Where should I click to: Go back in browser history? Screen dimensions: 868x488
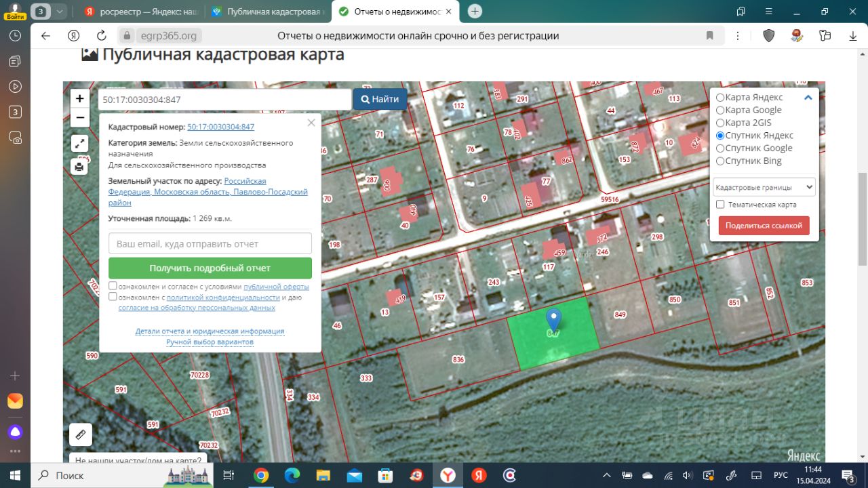pyautogui.click(x=45, y=36)
